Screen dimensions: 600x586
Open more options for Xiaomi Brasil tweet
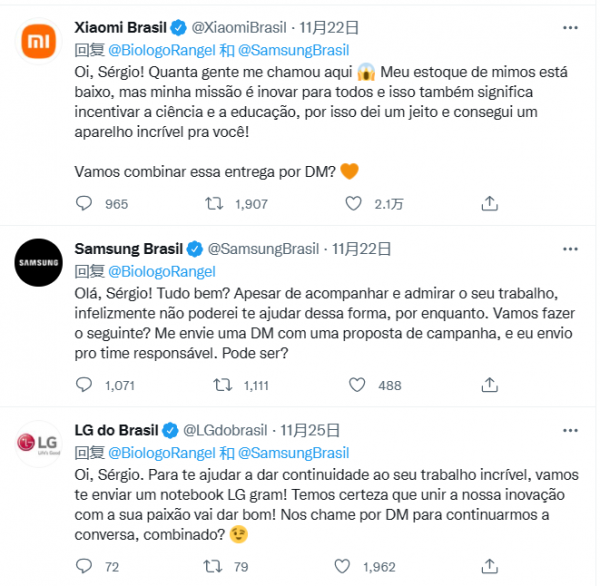click(569, 28)
